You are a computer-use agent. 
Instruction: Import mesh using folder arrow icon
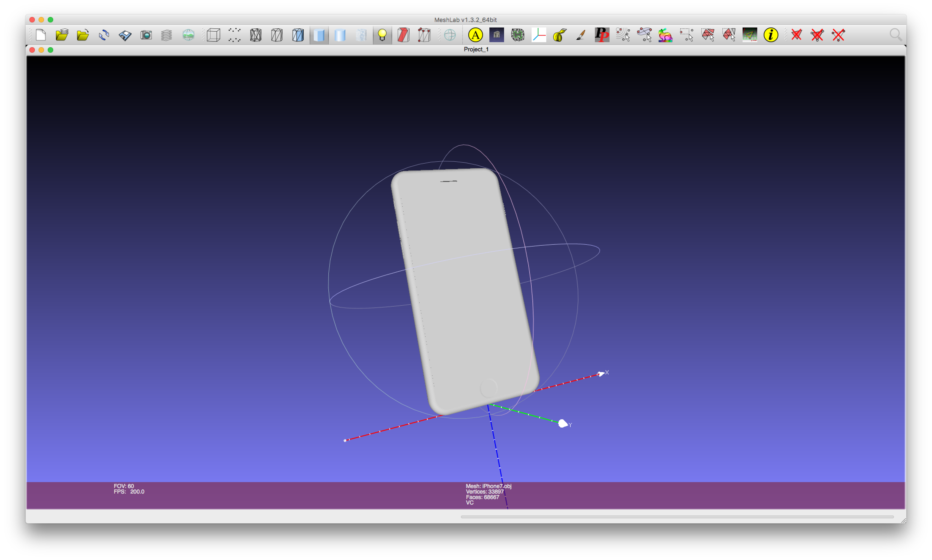pos(83,35)
